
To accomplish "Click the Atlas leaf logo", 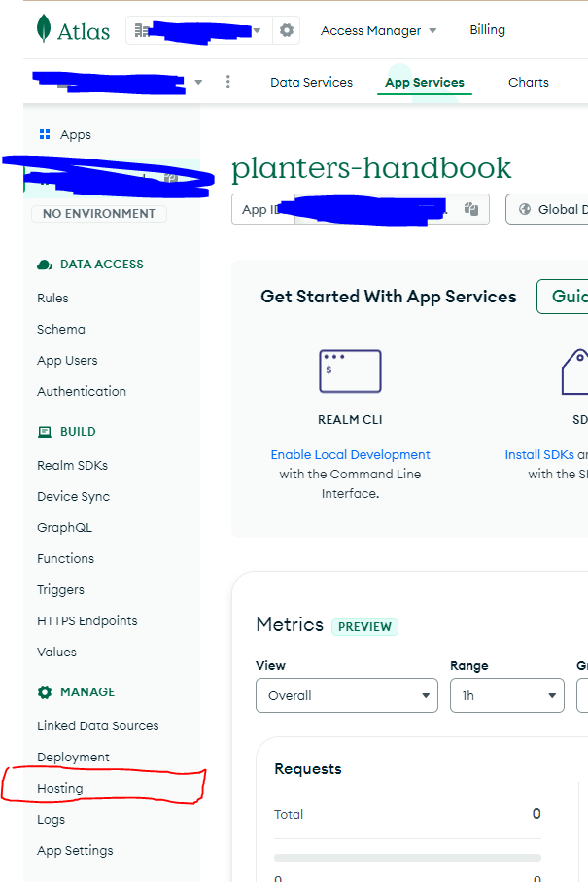I will pyautogui.click(x=45, y=29).
